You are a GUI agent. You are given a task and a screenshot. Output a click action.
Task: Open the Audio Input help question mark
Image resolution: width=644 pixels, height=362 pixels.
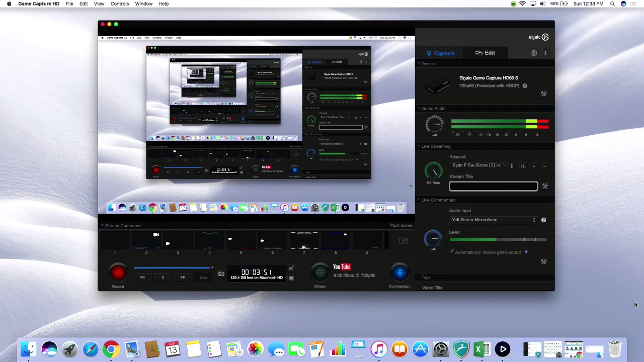[543, 220]
